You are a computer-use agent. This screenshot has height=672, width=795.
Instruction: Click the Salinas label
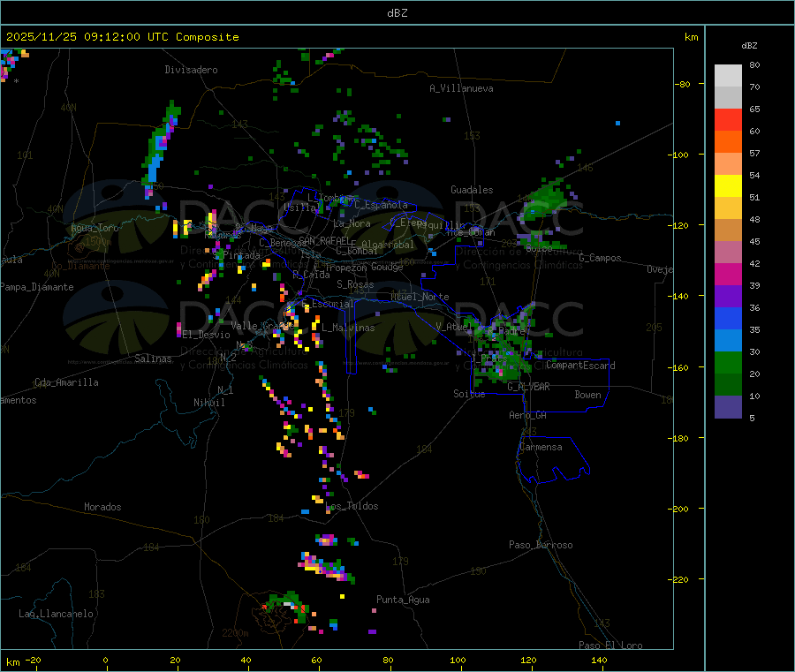[153, 359]
